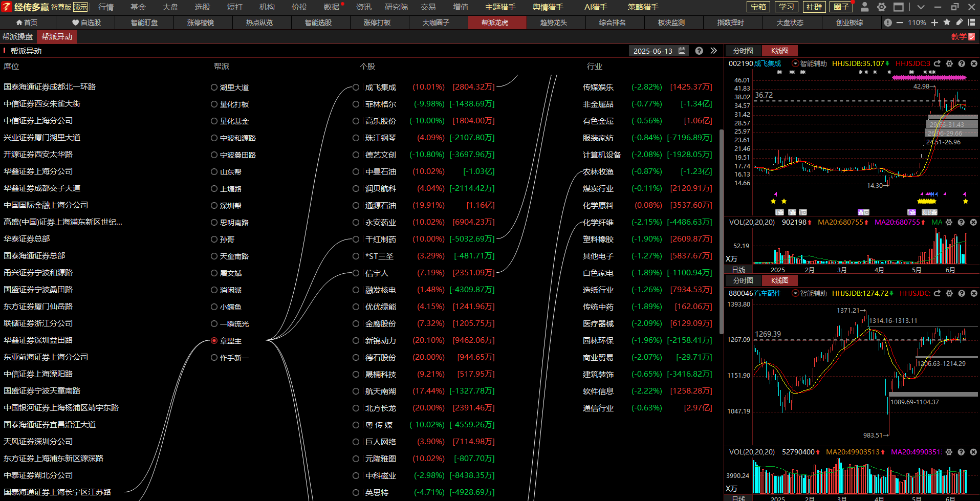Click the window layout icon in title bar
This screenshot has width=980, height=501.
[x=899, y=7]
